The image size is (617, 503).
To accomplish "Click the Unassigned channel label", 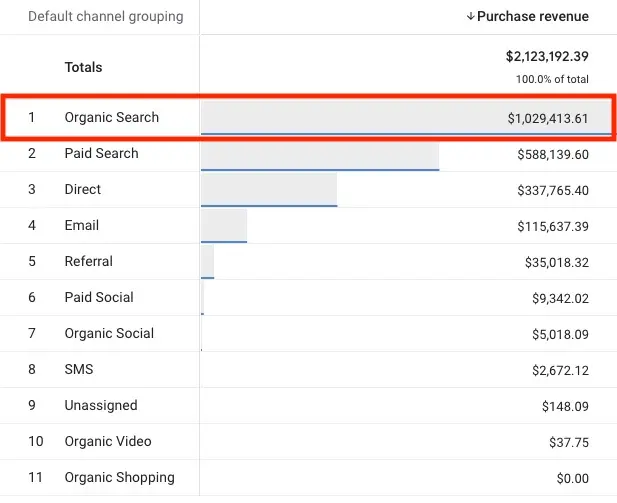I will click(101, 406).
